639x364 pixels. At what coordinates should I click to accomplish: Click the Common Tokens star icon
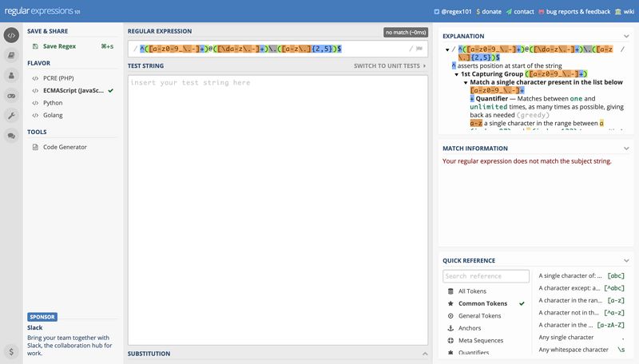tap(450, 303)
